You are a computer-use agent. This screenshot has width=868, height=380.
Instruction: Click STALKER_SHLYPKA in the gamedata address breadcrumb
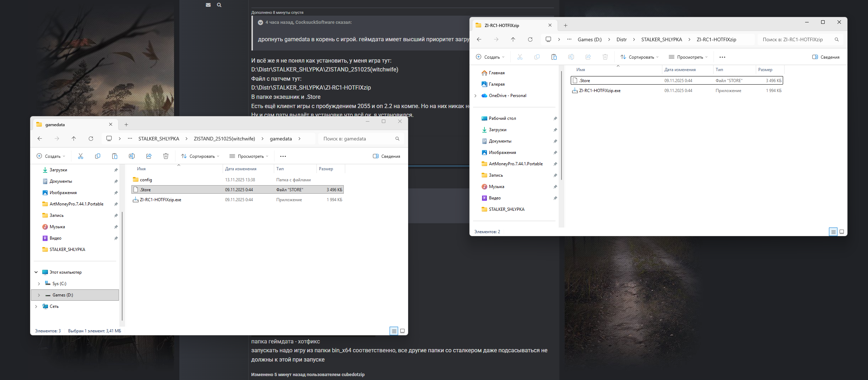pyautogui.click(x=158, y=139)
